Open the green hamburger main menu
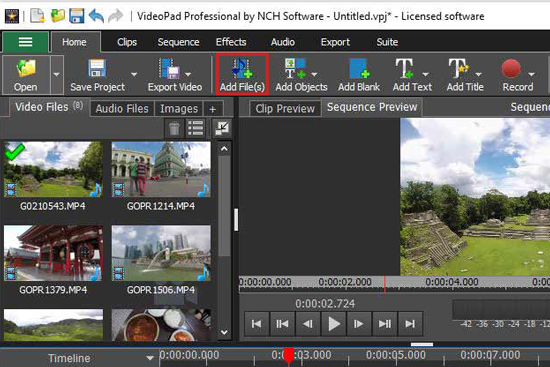The width and height of the screenshot is (550, 367). pyautogui.click(x=25, y=42)
